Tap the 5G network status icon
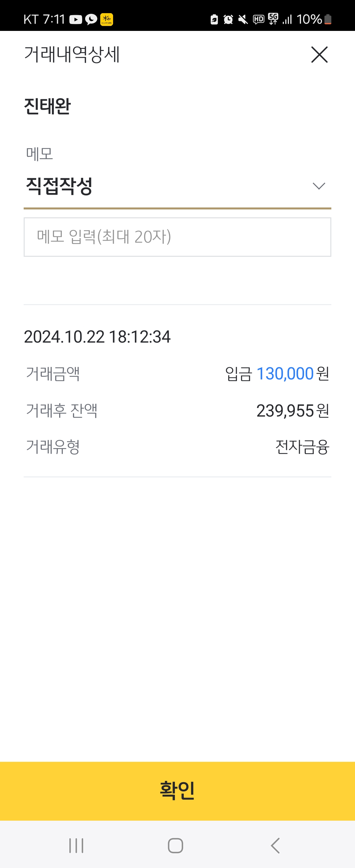The width and height of the screenshot is (355, 868). point(273,19)
